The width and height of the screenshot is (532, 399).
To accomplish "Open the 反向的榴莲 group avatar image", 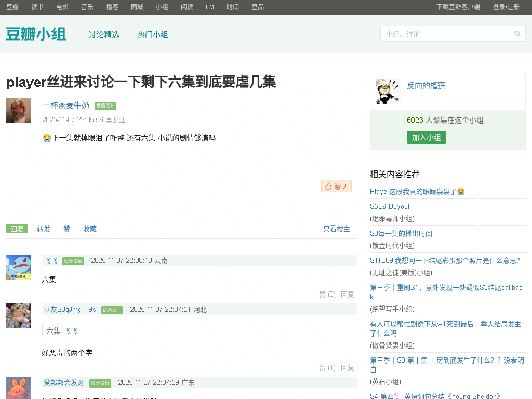I will (x=388, y=92).
